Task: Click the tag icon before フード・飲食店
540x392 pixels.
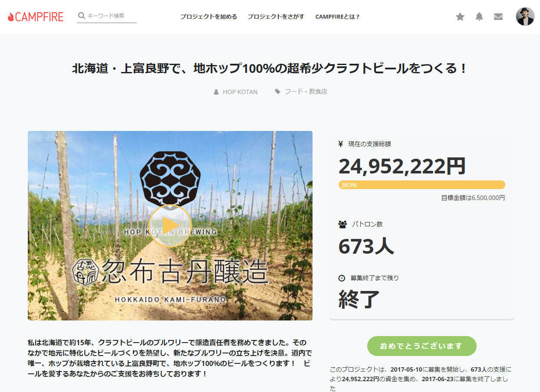Action: (x=277, y=91)
